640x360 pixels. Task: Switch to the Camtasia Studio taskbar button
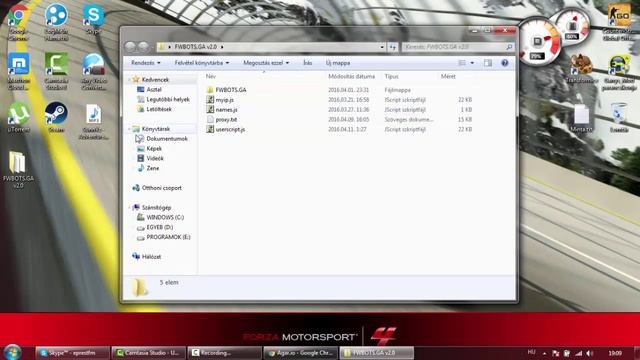coord(149,353)
